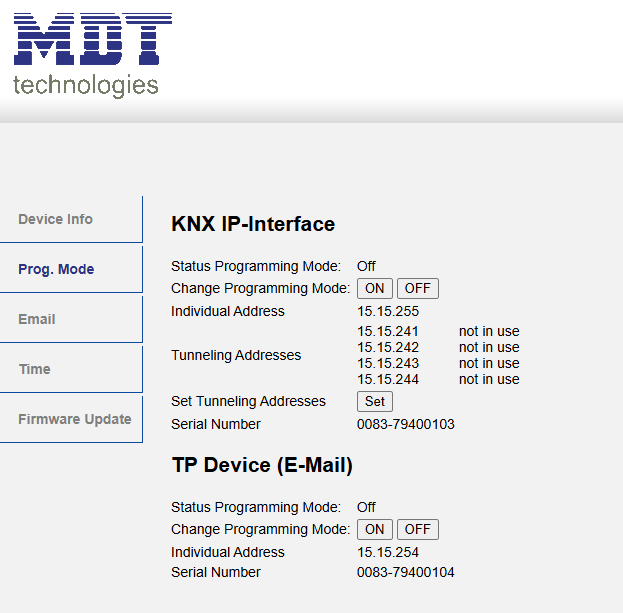Click serial number 0083-79400104
Viewport: 623px width, 613px height.
[405, 572]
